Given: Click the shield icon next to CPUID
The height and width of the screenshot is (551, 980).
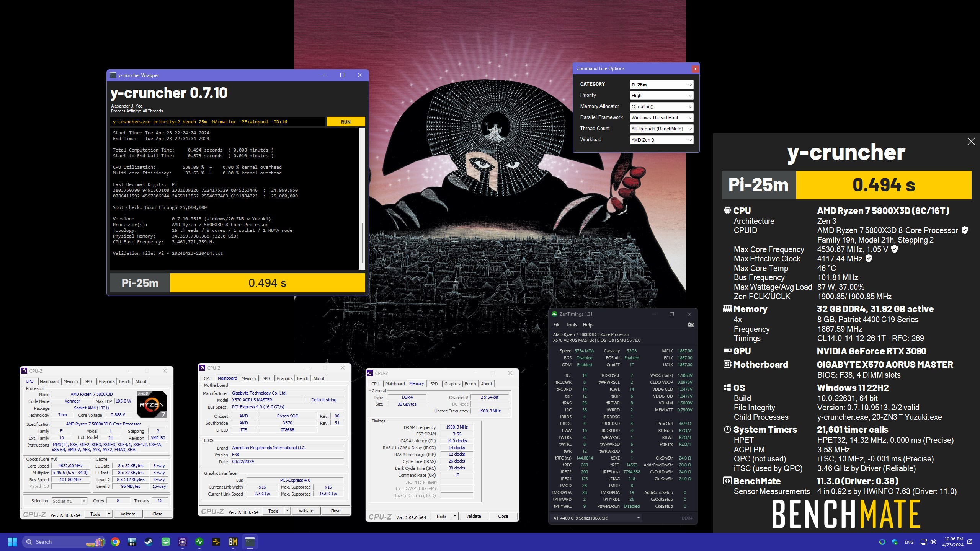Looking at the screenshot, I should click(965, 230).
